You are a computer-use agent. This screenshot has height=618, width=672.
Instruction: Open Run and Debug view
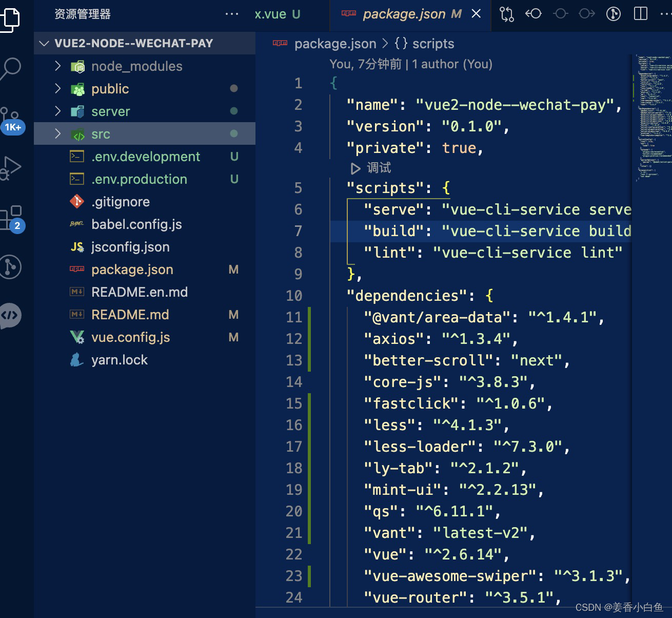10,168
